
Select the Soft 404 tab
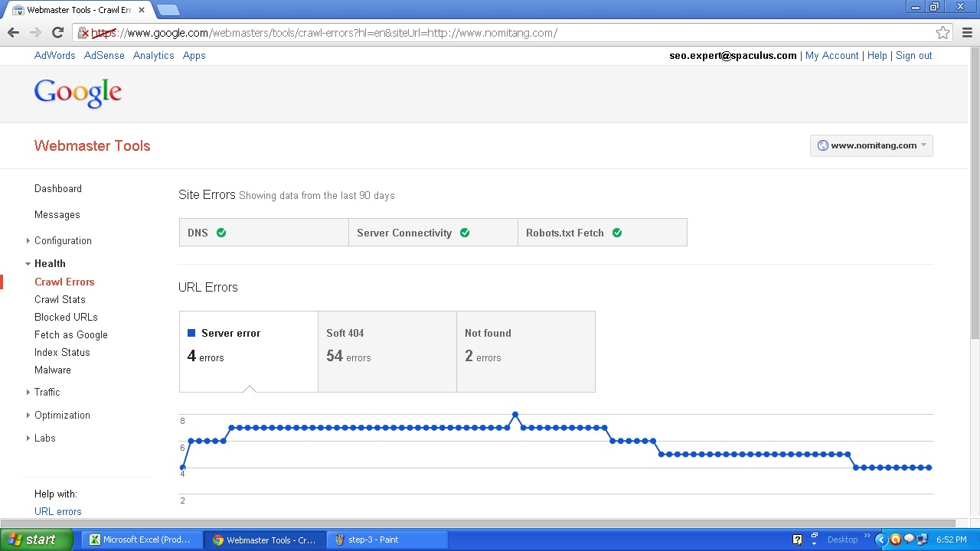(x=387, y=351)
